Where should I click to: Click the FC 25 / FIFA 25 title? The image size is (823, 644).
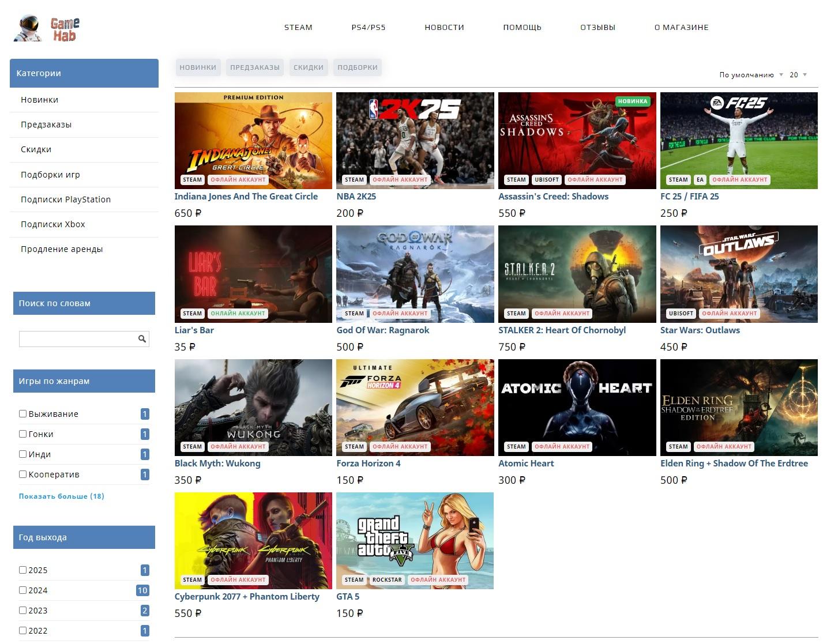690,197
